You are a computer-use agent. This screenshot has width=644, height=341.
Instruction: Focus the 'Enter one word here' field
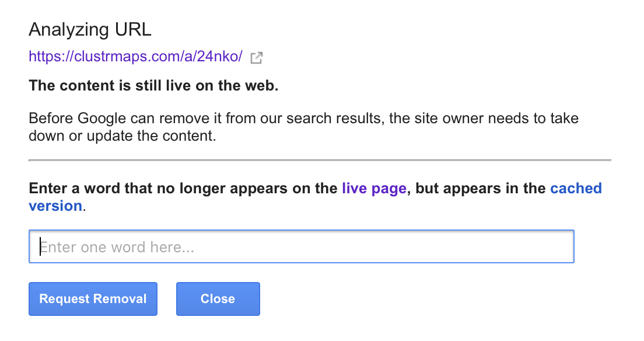pos(301,246)
